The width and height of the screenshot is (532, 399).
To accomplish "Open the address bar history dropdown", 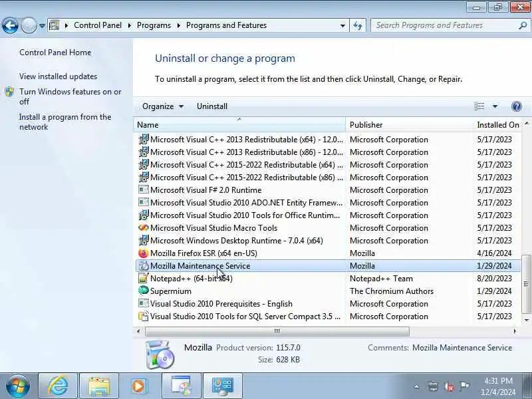I will click(342, 25).
